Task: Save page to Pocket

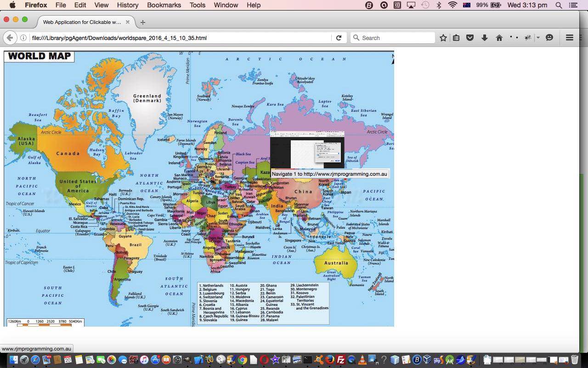Action: click(x=470, y=38)
